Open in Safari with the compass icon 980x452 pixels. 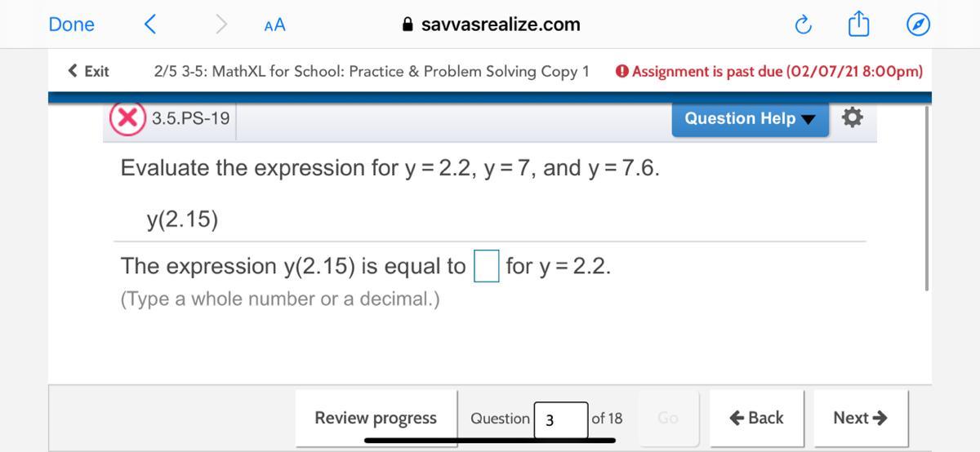click(x=918, y=25)
